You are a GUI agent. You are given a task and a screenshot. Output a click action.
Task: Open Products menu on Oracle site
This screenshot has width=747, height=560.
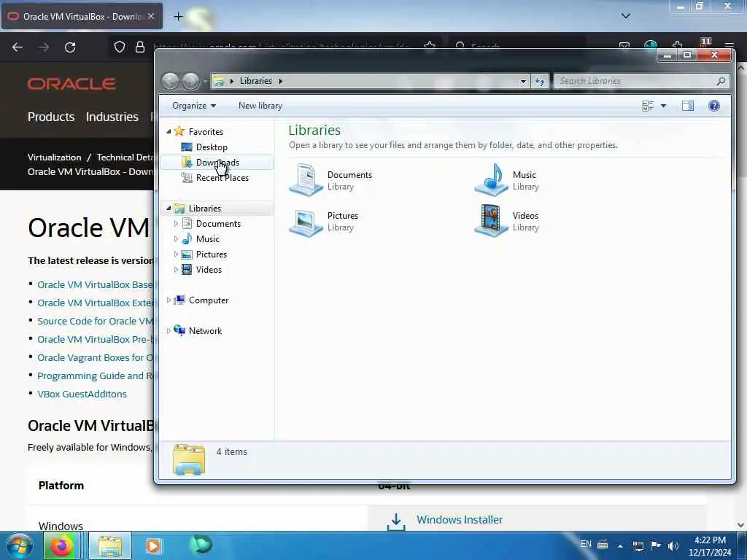point(51,117)
